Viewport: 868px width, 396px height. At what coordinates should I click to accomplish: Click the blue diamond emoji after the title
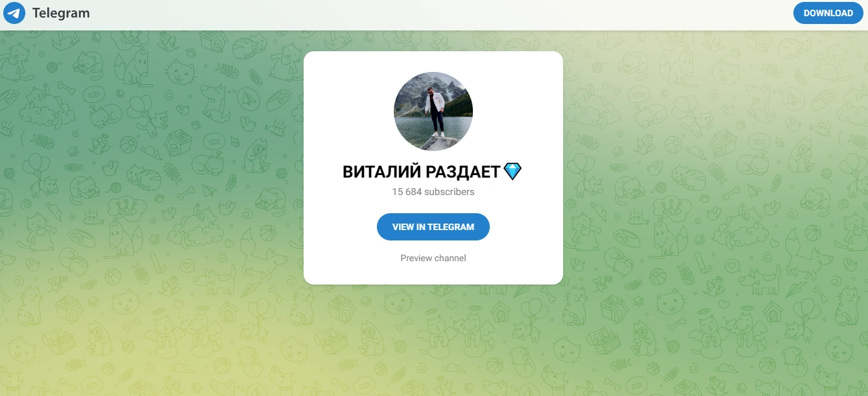[x=512, y=172]
